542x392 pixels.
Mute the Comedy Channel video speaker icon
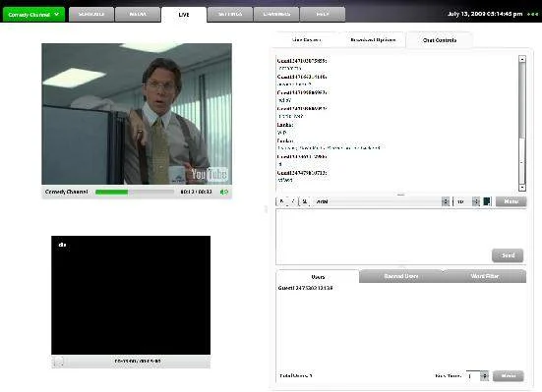point(224,192)
